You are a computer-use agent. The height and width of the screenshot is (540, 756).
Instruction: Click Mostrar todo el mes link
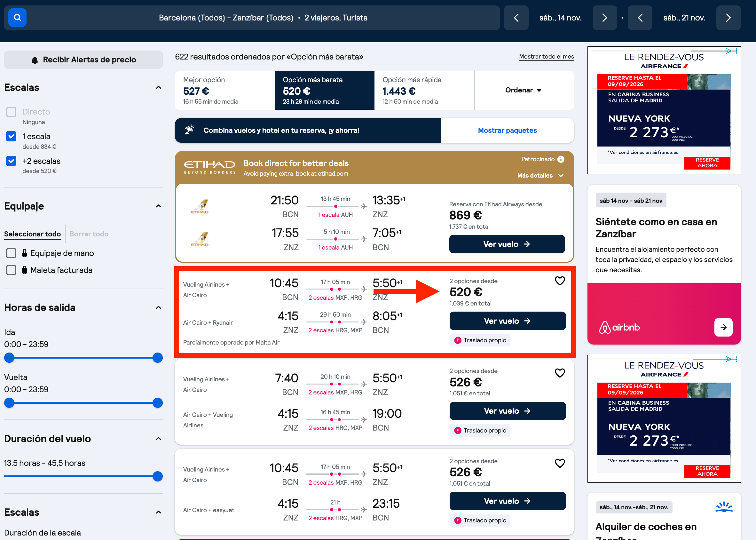pos(546,57)
